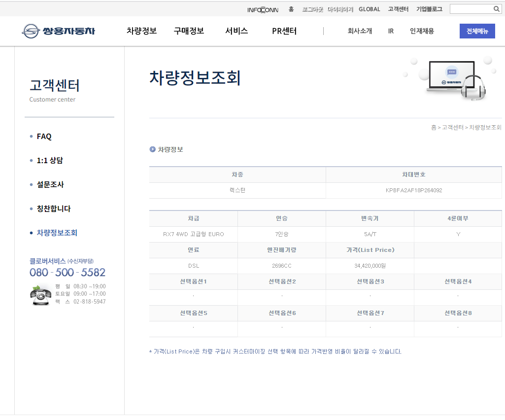Image resolution: width=505 pixels, height=420 pixels.
Task: Choose 칭찬합니다 in the sidebar
Action: point(54,209)
